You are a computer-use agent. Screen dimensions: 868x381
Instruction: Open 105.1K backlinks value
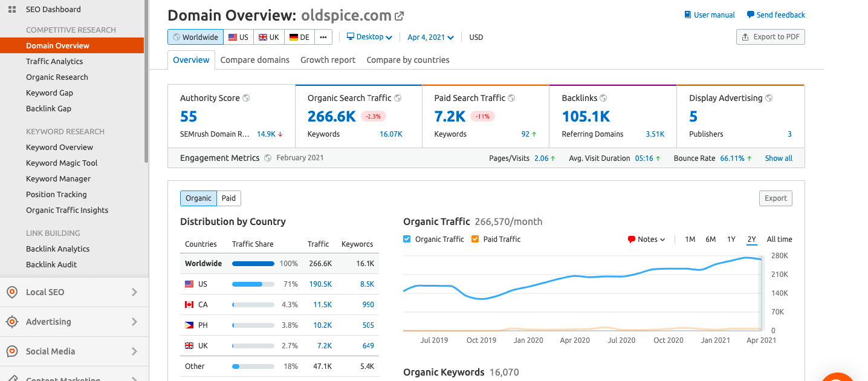click(586, 116)
